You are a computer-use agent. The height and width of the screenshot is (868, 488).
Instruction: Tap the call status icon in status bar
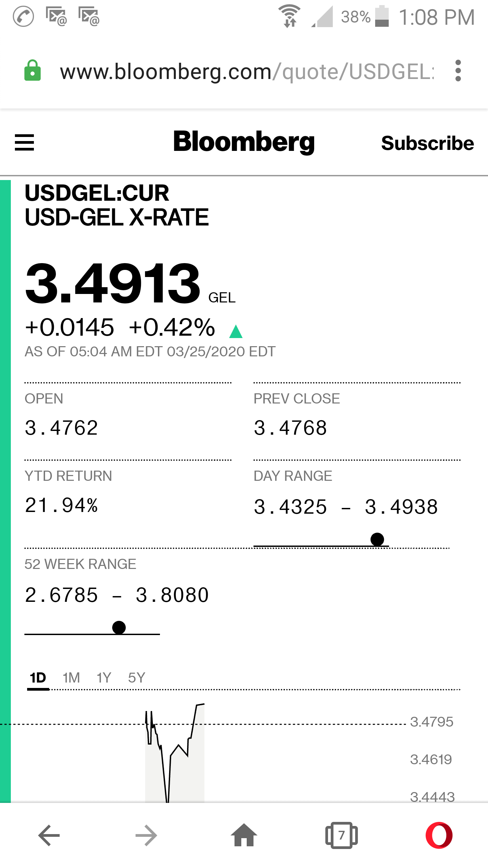(23, 16)
